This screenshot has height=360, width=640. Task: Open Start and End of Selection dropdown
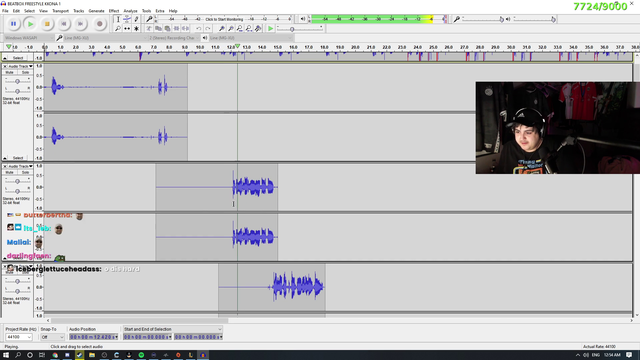coord(173,329)
